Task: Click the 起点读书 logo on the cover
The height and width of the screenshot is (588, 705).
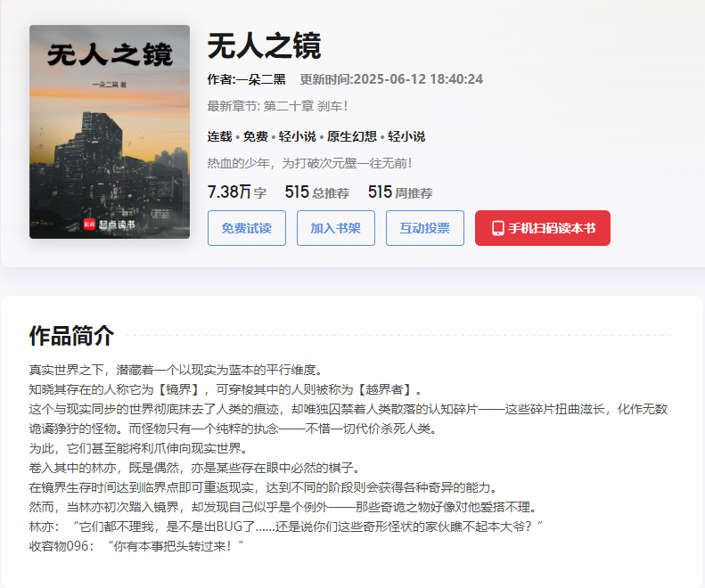Action: (x=110, y=225)
